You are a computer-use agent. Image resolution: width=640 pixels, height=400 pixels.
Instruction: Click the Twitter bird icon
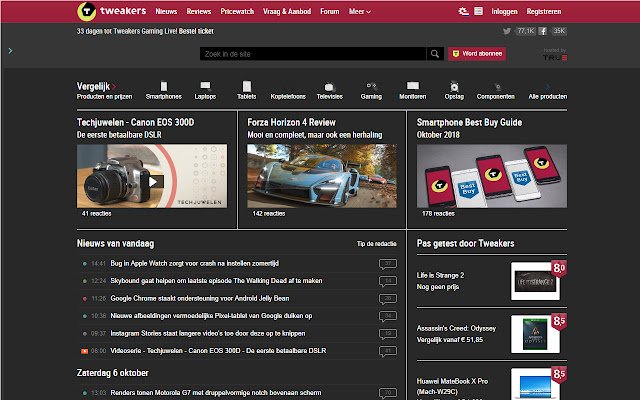pyautogui.click(x=507, y=31)
